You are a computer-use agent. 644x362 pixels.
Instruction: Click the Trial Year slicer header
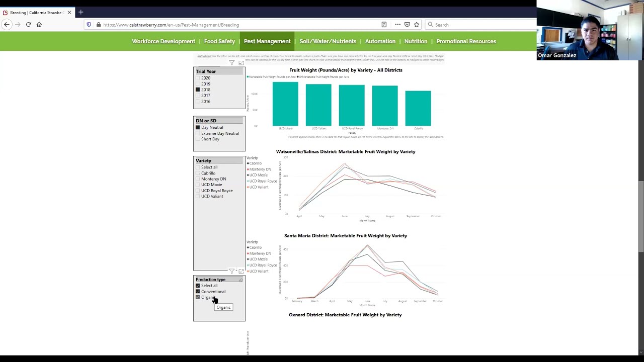(219, 71)
